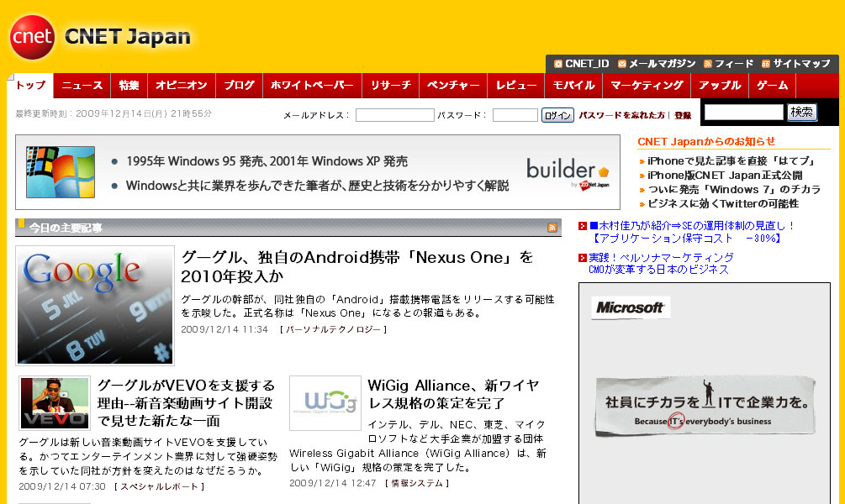Viewport: 845px width, 504px height.
Task: Open the モバイル tab
Action: [x=573, y=86]
